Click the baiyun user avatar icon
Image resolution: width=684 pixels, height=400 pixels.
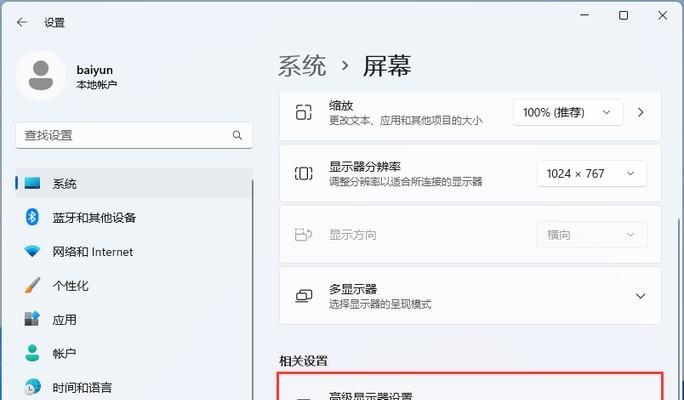click(x=41, y=77)
